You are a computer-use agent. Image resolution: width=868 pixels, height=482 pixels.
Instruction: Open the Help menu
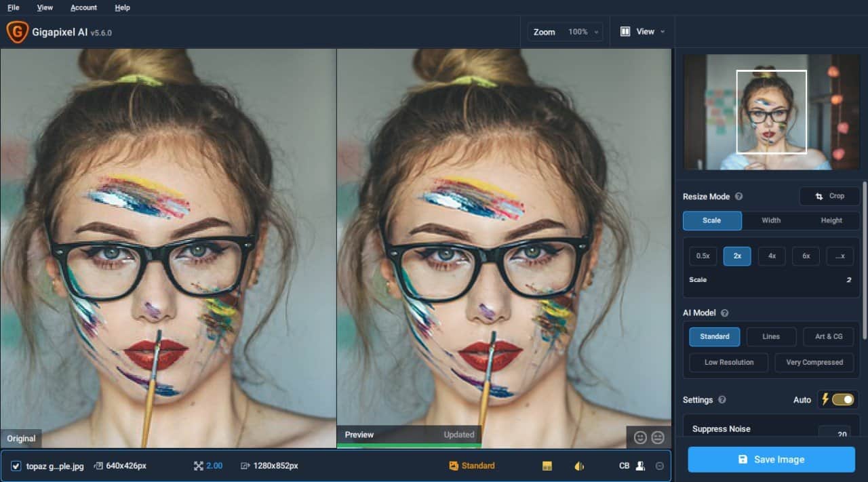122,7
